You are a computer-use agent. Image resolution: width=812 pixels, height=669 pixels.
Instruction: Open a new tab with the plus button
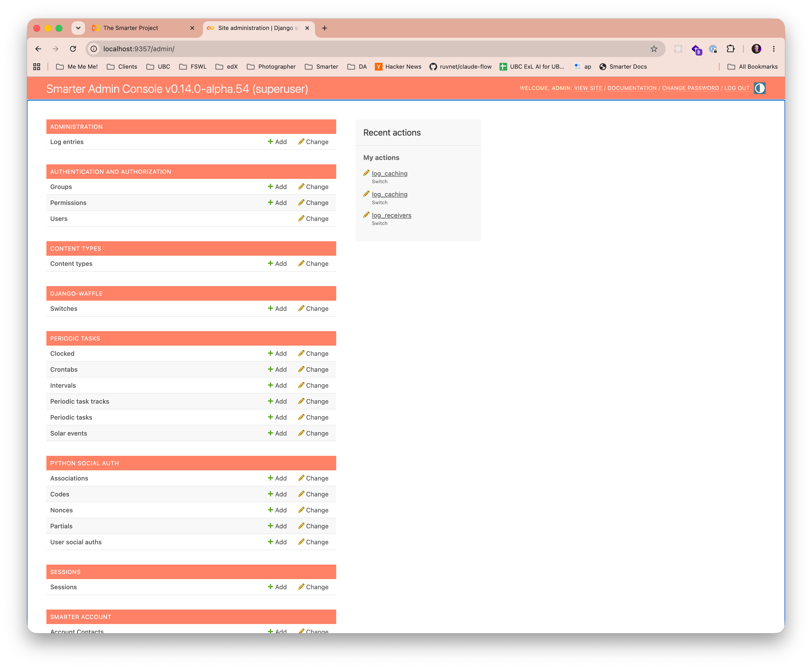tap(325, 28)
